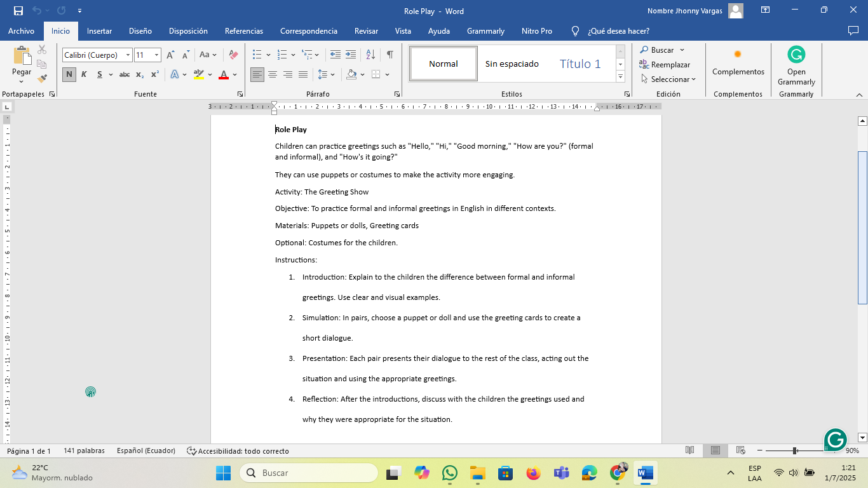Click the red font color button

click(x=224, y=75)
